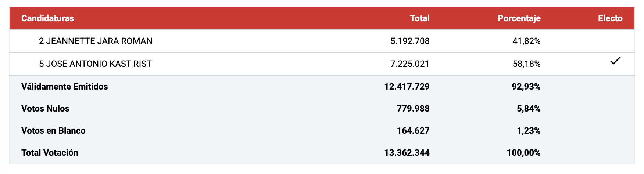This screenshot has height=174, width=644.
Task: Click the Electo column header
Action: click(610, 18)
